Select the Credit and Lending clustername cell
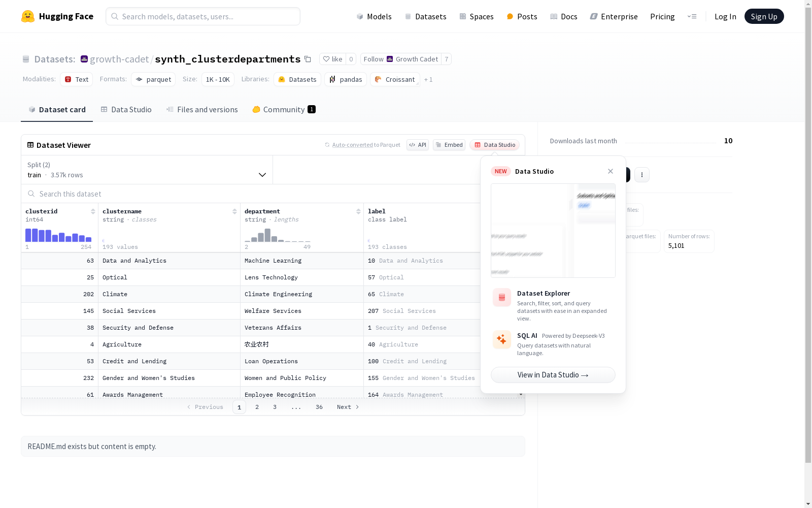The image size is (812, 508). point(169,361)
